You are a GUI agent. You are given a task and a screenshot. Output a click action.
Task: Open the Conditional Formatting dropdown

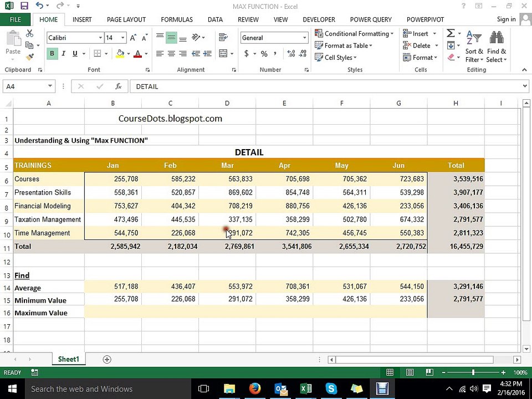pyautogui.click(x=354, y=34)
